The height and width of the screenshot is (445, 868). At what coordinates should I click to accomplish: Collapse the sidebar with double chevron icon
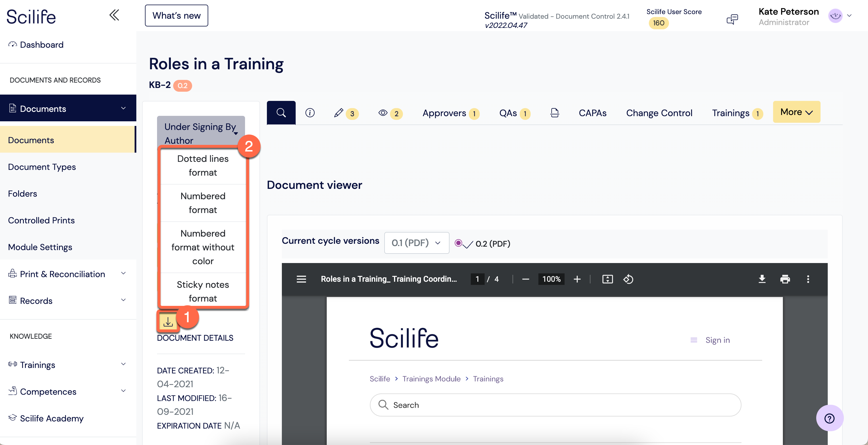[x=114, y=15]
